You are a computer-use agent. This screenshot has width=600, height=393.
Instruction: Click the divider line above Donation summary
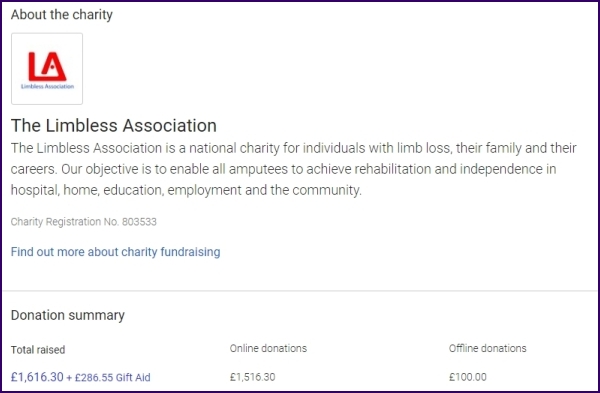[300, 291]
